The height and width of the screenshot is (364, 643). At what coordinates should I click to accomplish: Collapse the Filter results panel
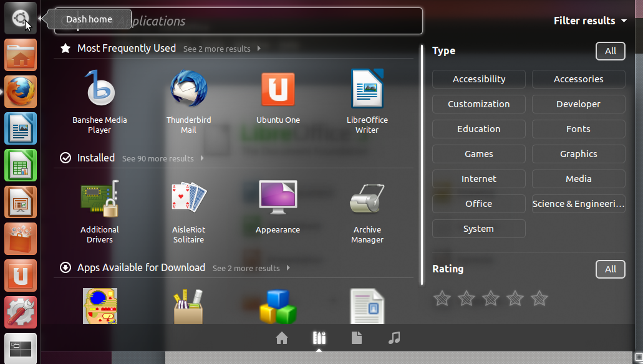coord(590,21)
